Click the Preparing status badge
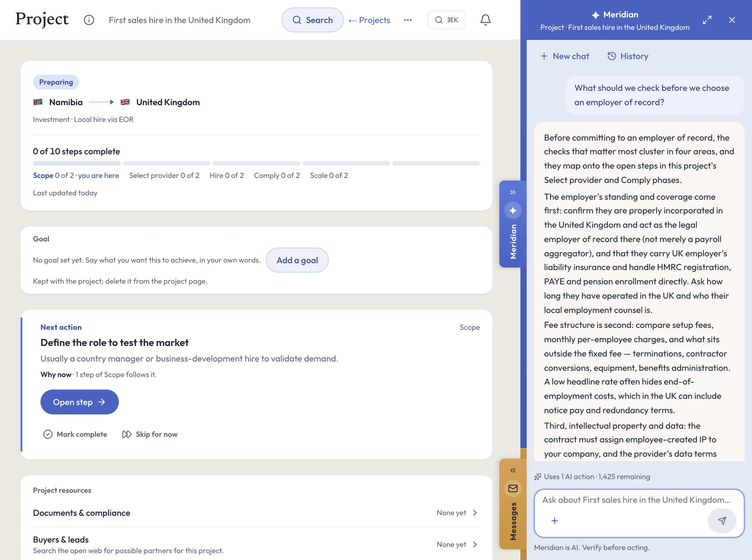 tap(56, 82)
